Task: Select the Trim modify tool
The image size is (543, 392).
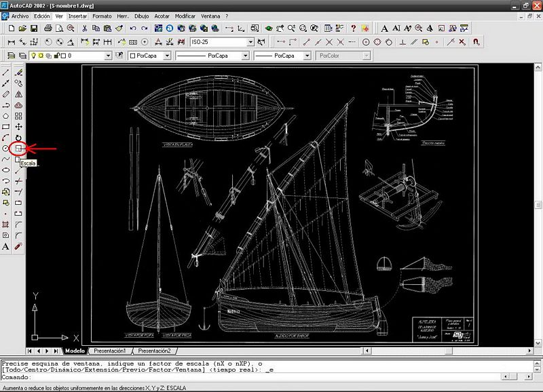Action: (18, 181)
